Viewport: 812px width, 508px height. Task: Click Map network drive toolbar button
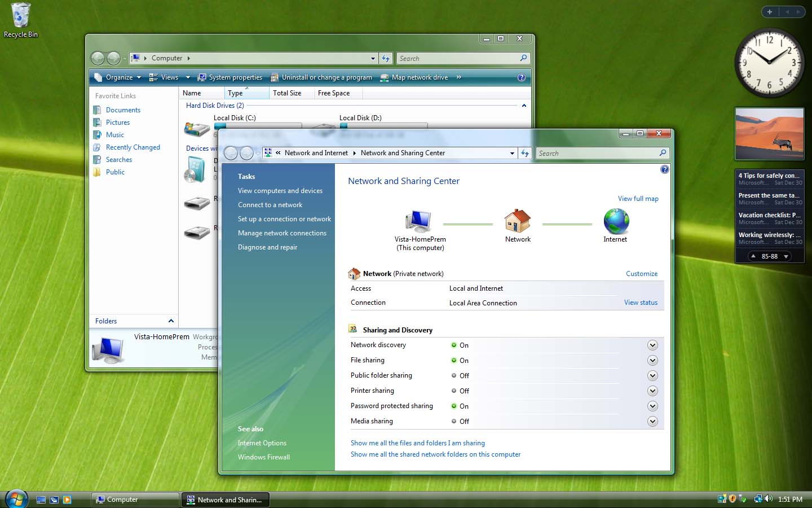coord(414,77)
